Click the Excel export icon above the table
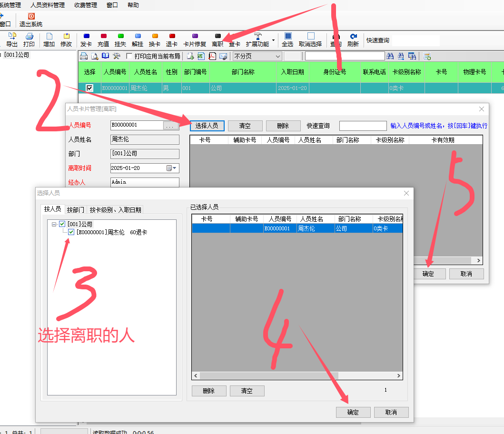504x434 pixels. [x=200, y=57]
